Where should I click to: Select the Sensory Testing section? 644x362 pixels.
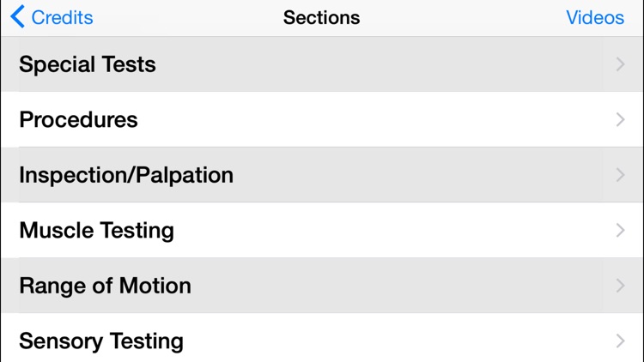pyautogui.click(x=322, y=338)
